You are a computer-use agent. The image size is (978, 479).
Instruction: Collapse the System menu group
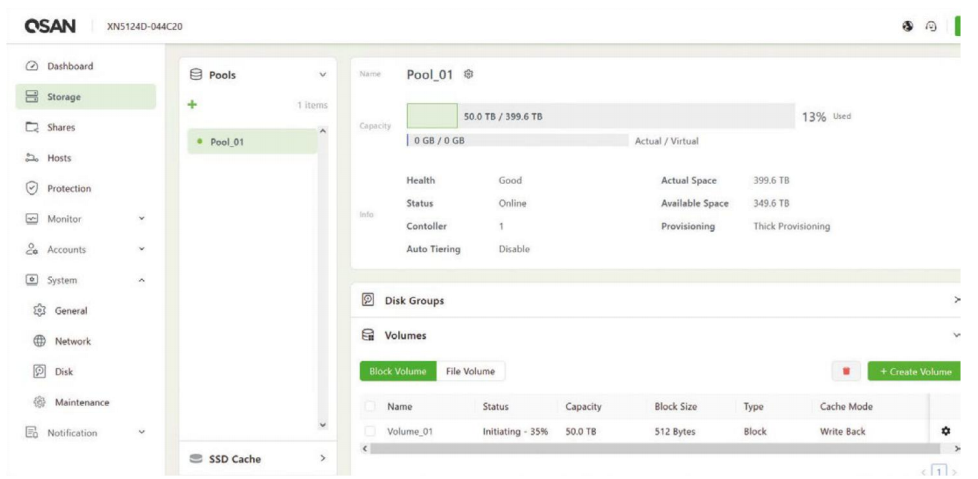[141, 280]
